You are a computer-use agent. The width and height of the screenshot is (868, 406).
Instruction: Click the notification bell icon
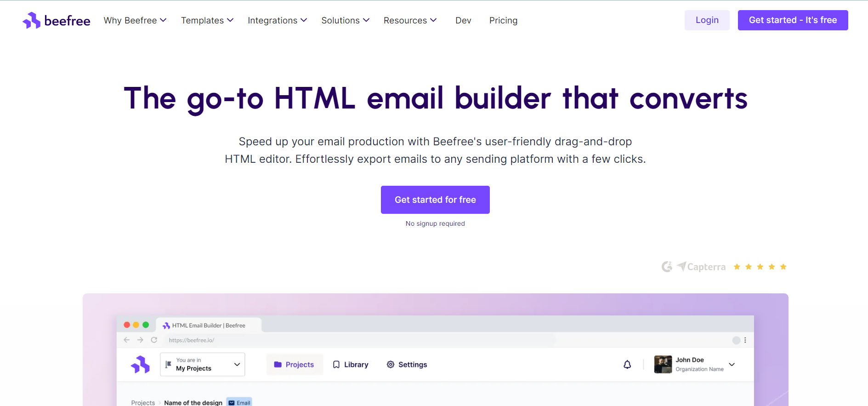coord(627,365)
